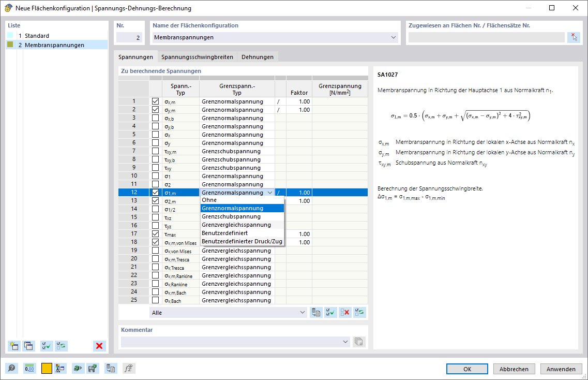Image resolution: width=588 pixels, height=380 pixels.
Task: Uncheck the σy,m stress checkbox in row 2
Action: 155,110
